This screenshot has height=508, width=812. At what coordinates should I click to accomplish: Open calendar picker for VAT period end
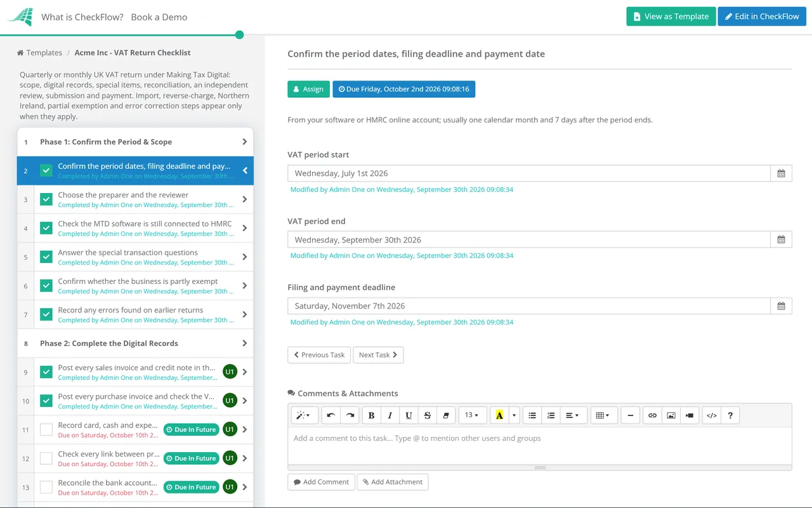781,239
